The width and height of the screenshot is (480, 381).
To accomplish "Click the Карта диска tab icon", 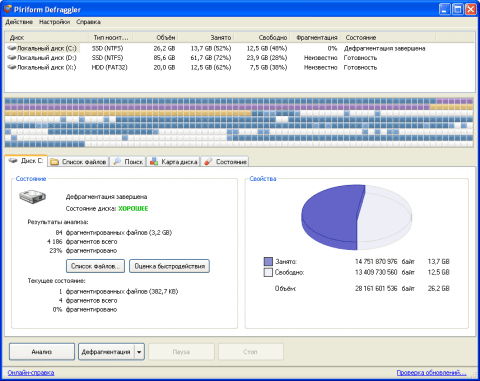I will click(154, 162).
